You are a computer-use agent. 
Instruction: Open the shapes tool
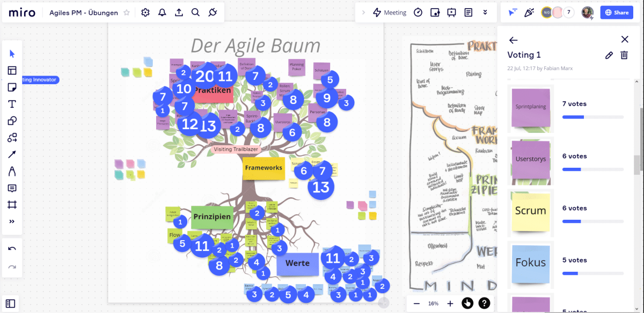12,121
